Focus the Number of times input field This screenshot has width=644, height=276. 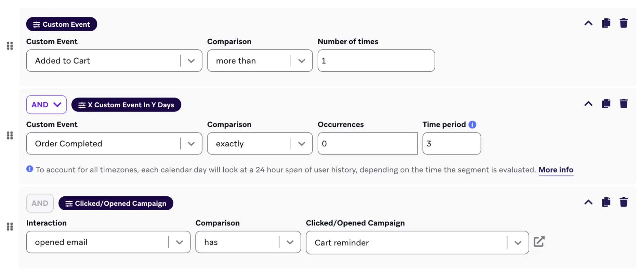(376, 61)
